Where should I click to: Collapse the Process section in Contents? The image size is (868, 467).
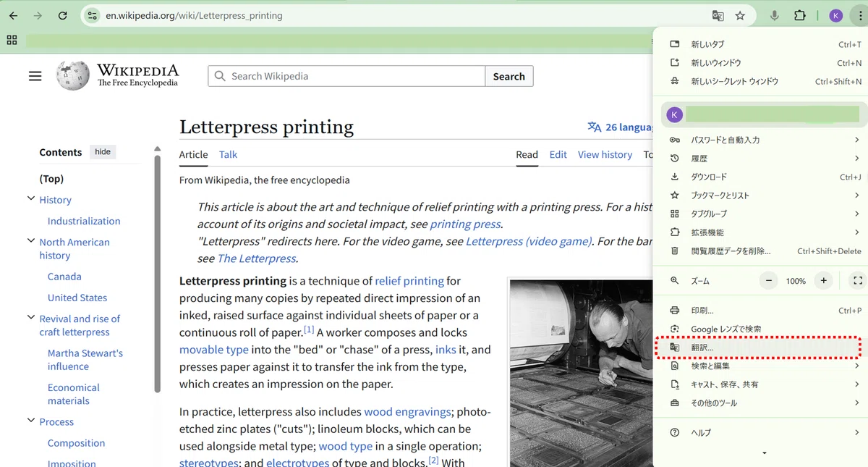31,421
